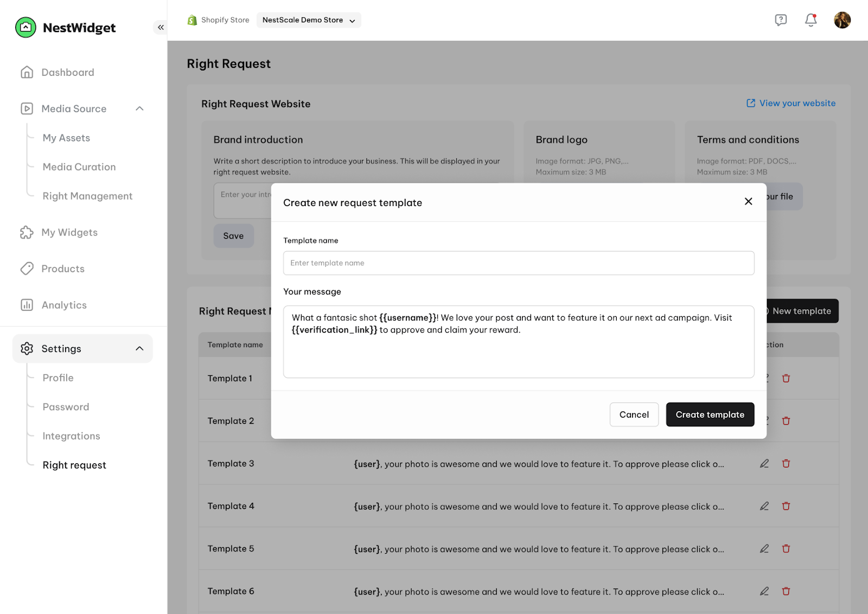Viewport: 868px width, 614px height.
Task: Click the Create template button
Action: pos(710,414)
